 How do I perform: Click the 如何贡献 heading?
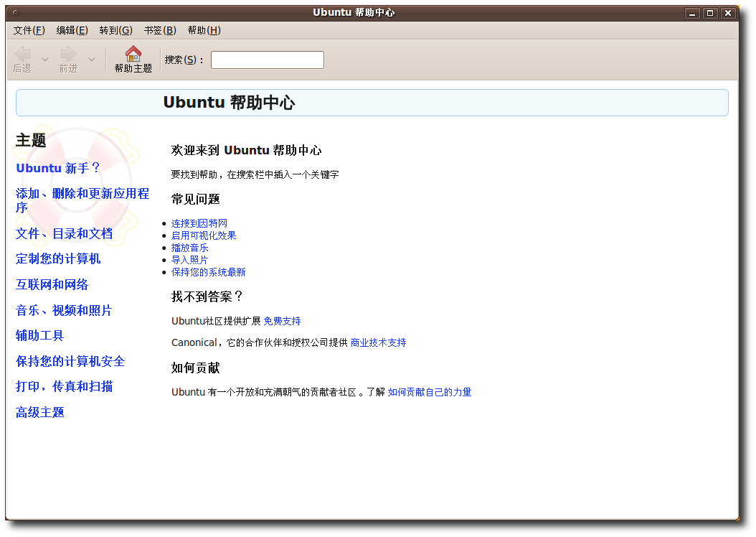(x=196, y=368)
